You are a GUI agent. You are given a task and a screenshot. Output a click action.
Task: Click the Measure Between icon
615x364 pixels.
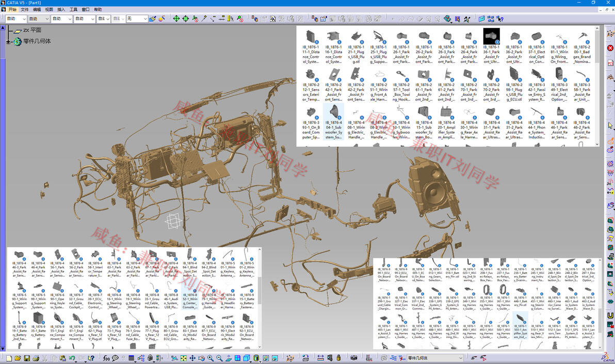(320, 358)
